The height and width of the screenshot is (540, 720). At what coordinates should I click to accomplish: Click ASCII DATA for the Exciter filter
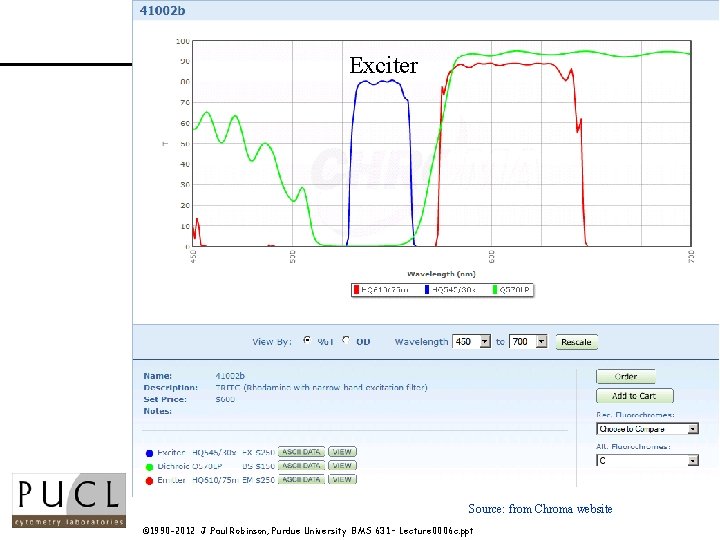click(301, 452)
